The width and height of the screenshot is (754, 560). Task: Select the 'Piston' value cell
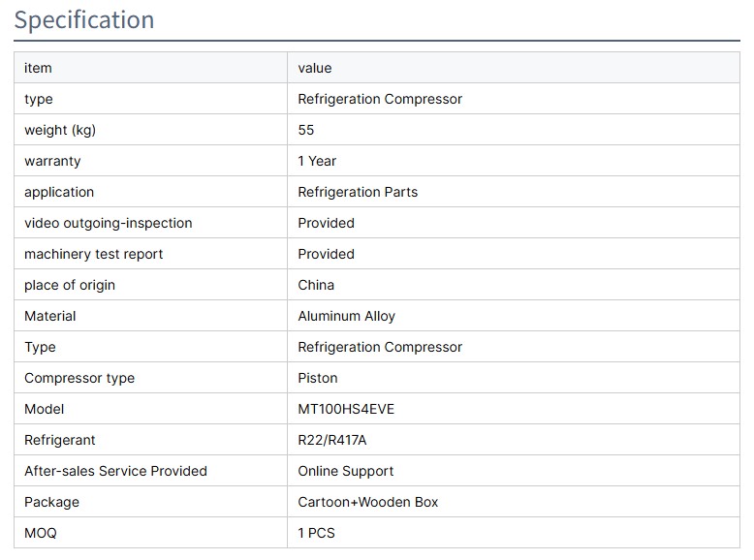coord(318,378)
